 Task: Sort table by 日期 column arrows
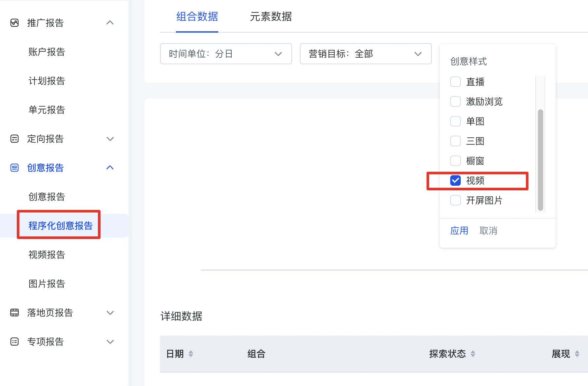[x=191, y=354]
